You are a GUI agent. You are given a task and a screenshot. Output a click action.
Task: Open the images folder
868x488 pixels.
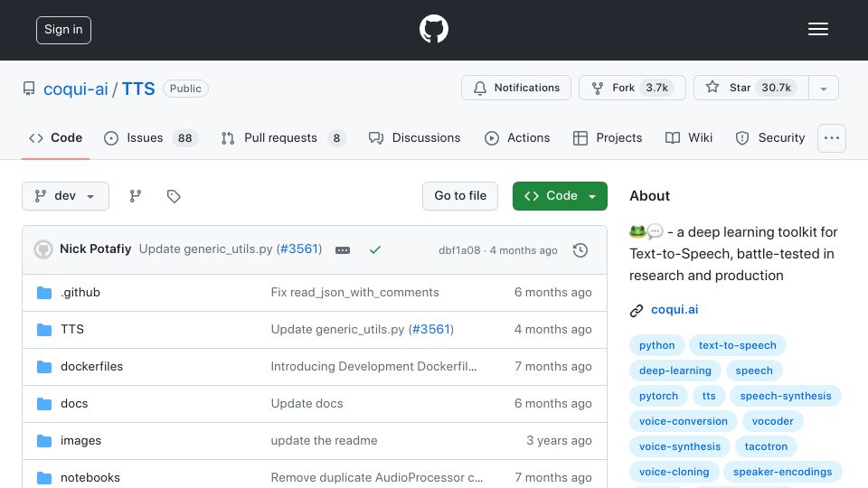tap(80, 441)
